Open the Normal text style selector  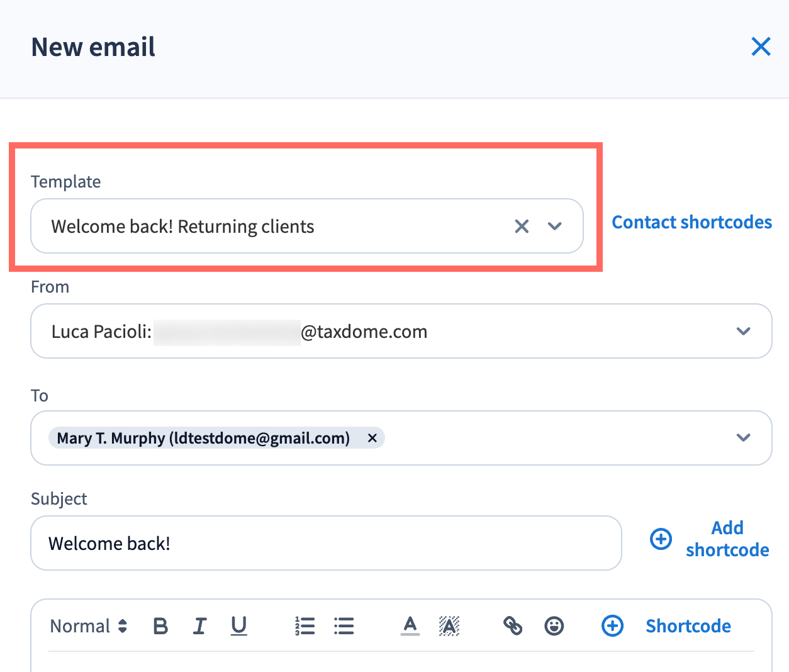pos(89,626)
